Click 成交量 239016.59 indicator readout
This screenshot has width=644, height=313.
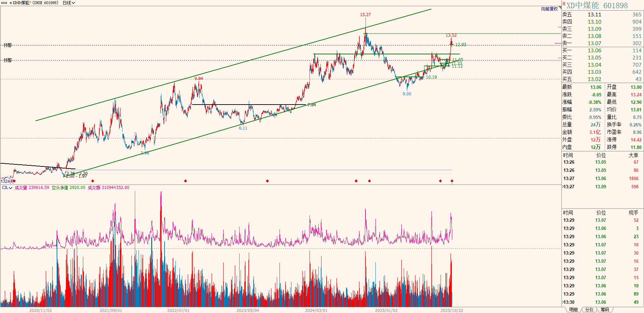click(x=32, y=188)
